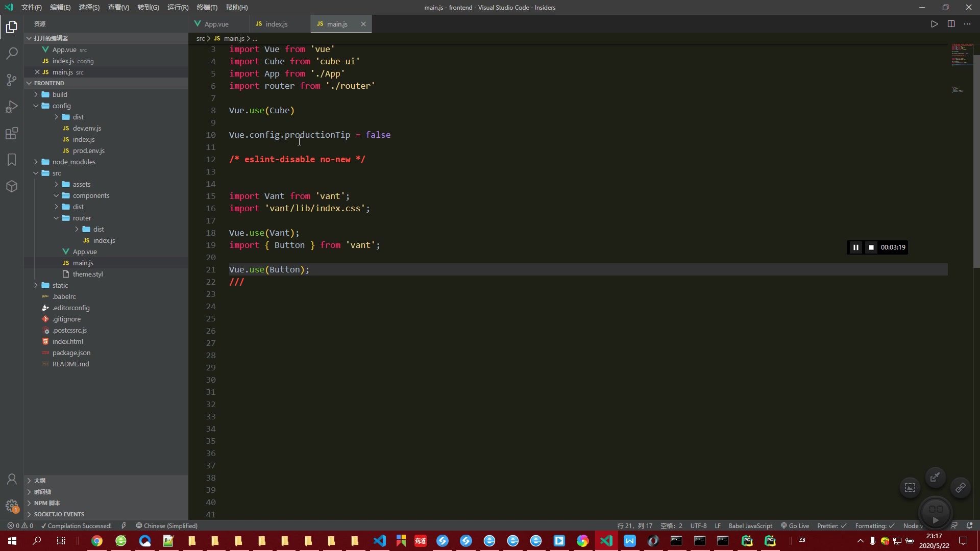Open the Bookmarks view in activity bar
Viewport: 980px width, 551px height.
12,160
